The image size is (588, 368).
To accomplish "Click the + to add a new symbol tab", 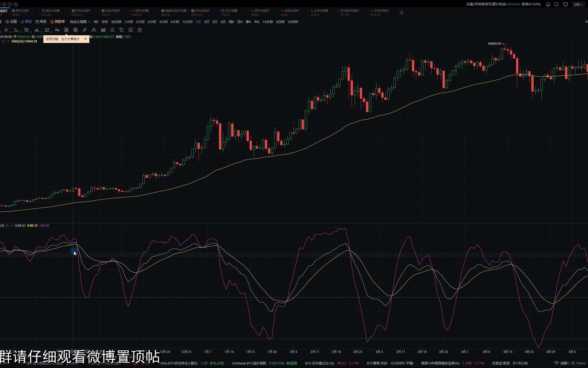I will 401,12.
